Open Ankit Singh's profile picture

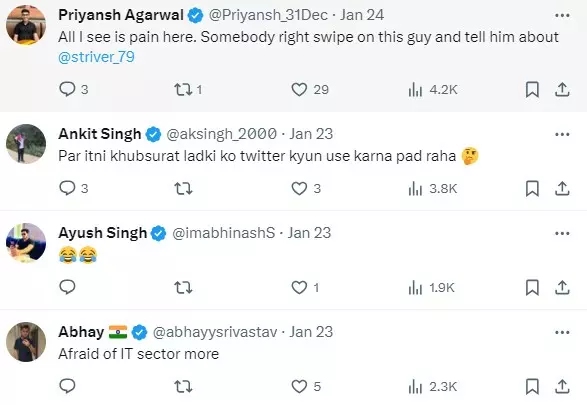click(x=26, y=144)
